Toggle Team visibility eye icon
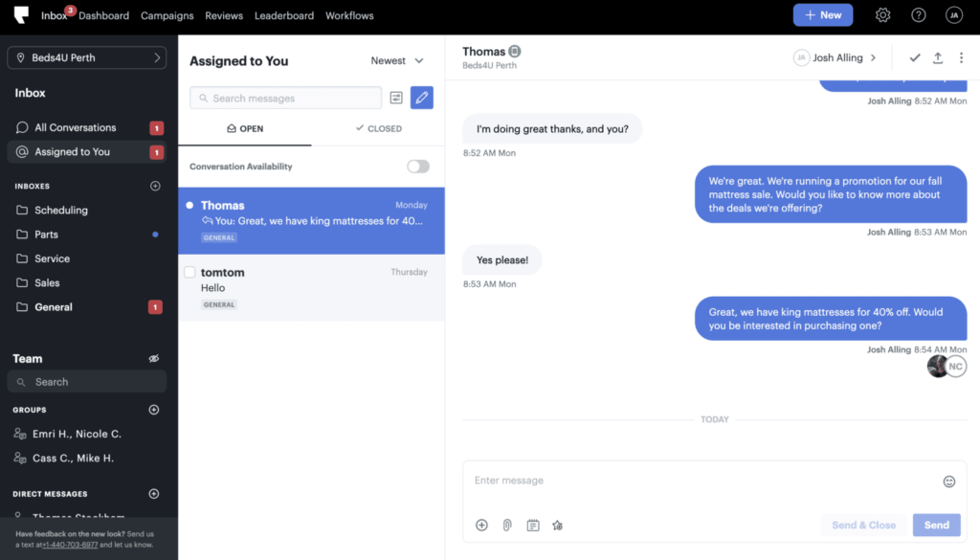This screenshot has width=980, height=560. (x=154, y=359)
